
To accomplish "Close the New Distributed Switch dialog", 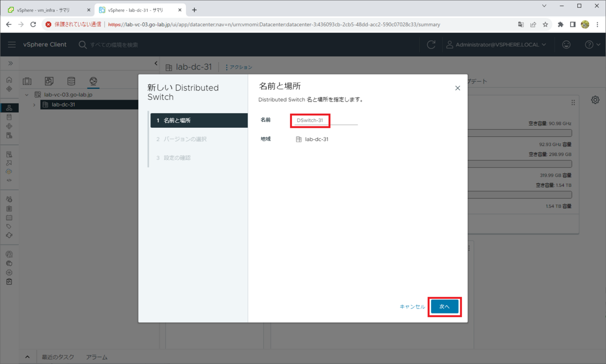I will (x=458, y=88).
